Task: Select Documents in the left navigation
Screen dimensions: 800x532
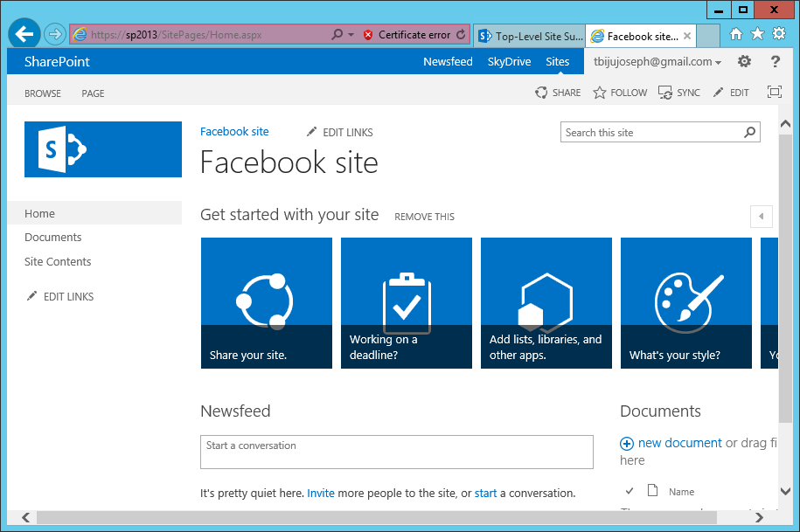Action: click(x=53, y=238)
